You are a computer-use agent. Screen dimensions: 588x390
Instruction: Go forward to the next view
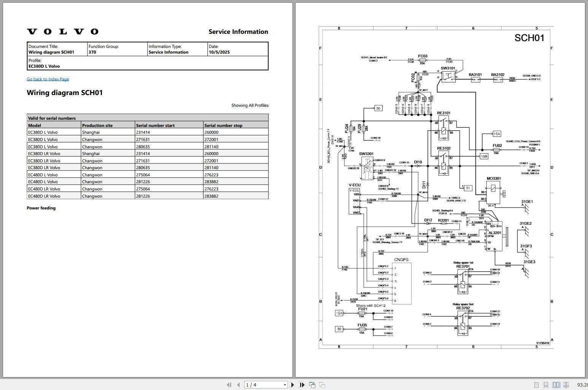tap(322, 385)
